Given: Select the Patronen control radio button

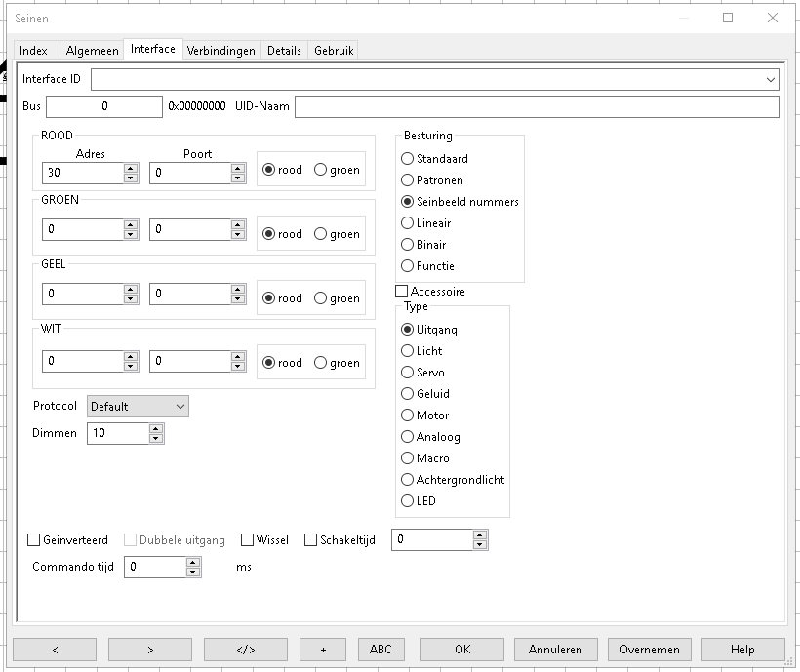Looking at the screenshot, I should (x=408, y=180).
